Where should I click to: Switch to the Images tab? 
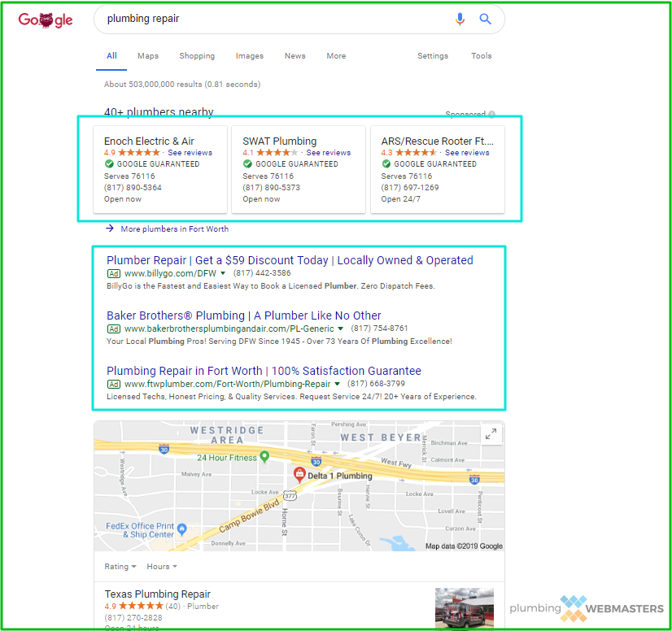pyautogui.click(x=250, y=55)
